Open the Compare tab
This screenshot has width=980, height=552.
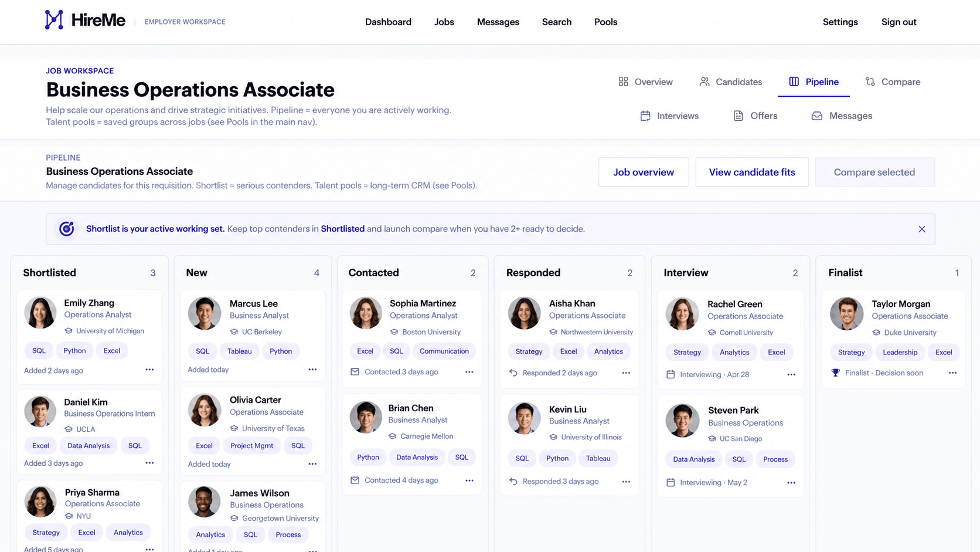893,82
